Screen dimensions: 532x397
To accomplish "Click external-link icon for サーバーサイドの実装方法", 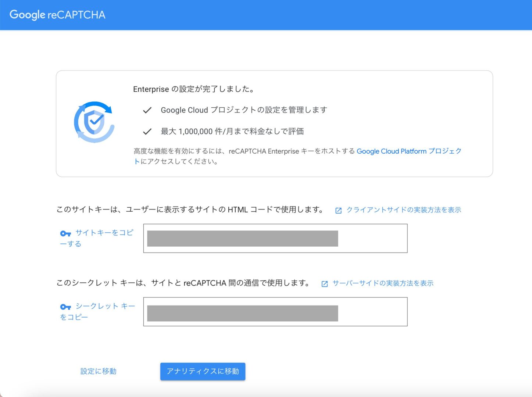I will pos(324,284).
